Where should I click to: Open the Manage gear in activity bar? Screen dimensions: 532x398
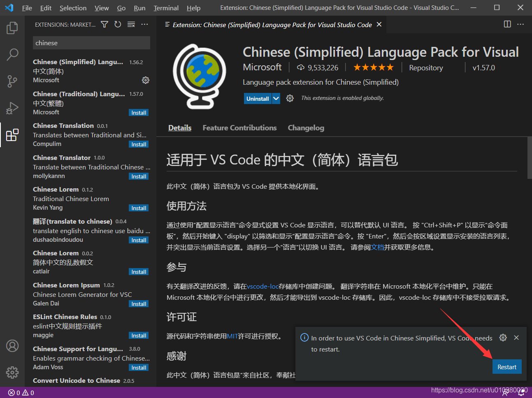(x=12, y=372)
